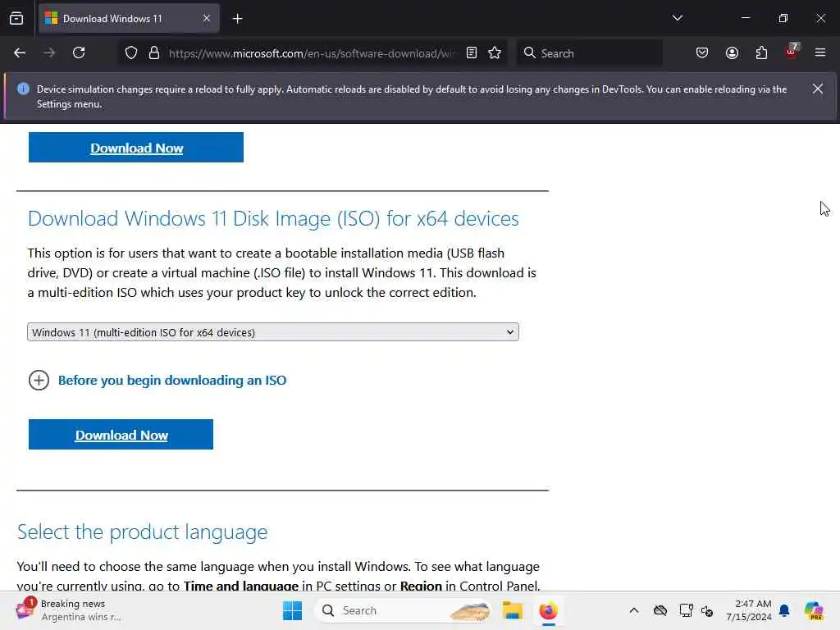Viewport: 840px width, 630px height.
Task: Dismiss the device simulation notification bar
Action: pyautogui.click(x=818, y=89)
